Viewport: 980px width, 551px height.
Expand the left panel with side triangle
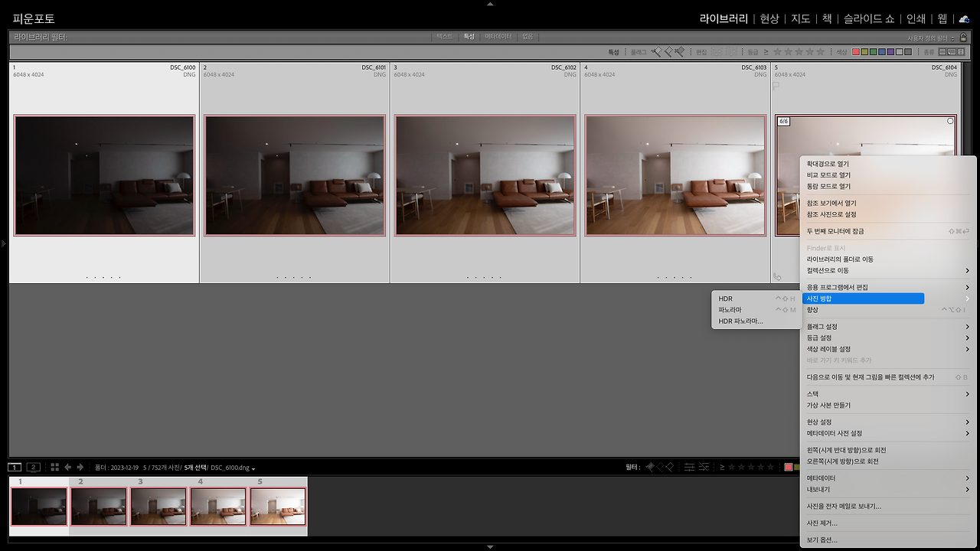click(3, 244)
